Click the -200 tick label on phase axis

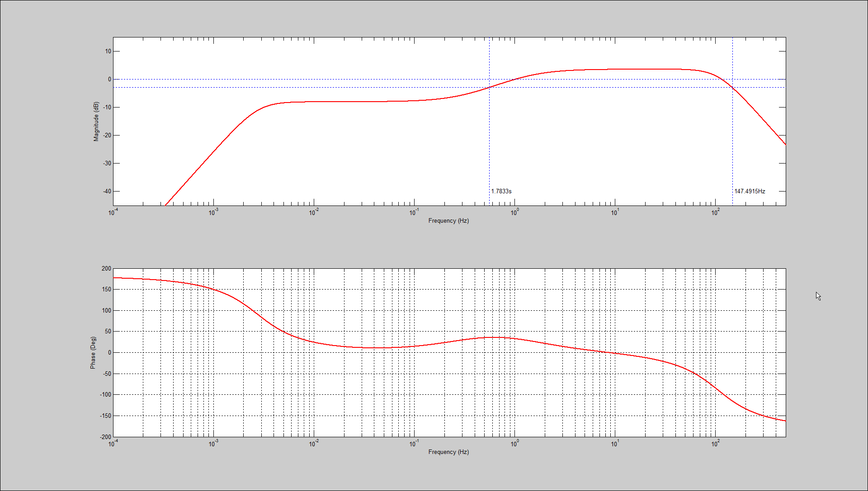coord(105,437)
